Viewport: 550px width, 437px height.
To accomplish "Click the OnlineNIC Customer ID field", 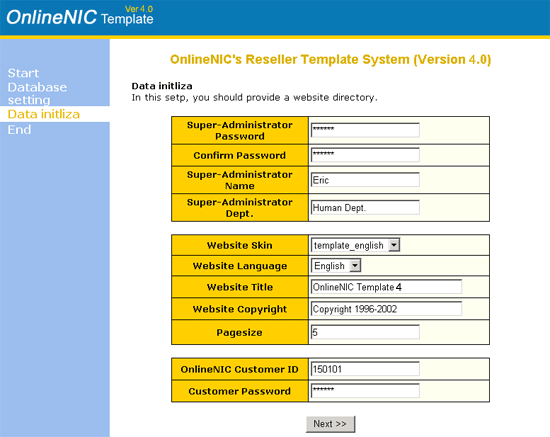I will tap(365, 369).
